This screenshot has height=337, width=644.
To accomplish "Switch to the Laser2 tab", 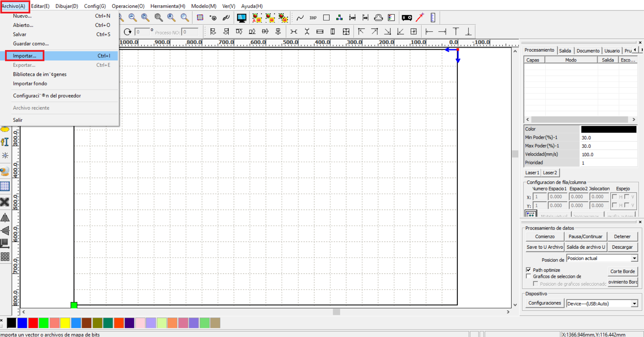I will tap(550, 173).
